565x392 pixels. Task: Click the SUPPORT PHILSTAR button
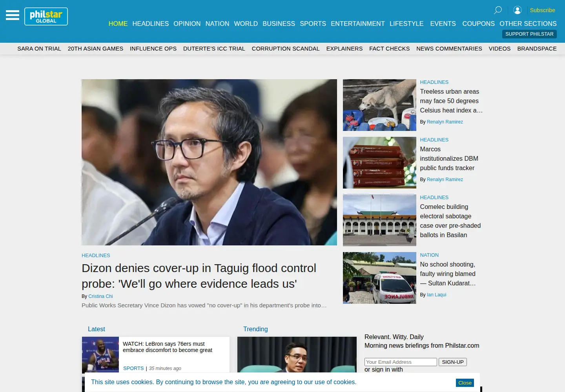(x=529, y=34)
